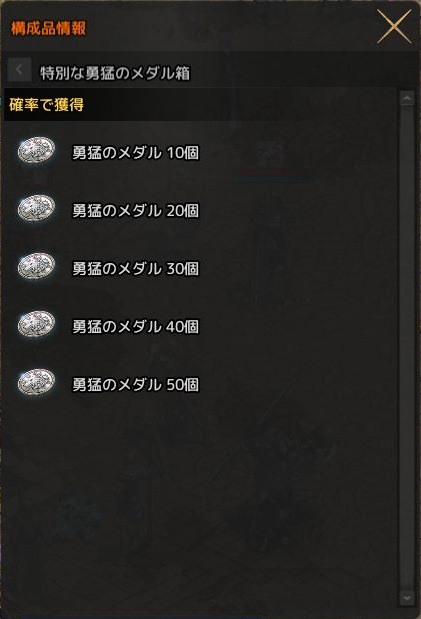
Task: Click the 特別な勇猛のメダル箱 title
Action: 115,73
